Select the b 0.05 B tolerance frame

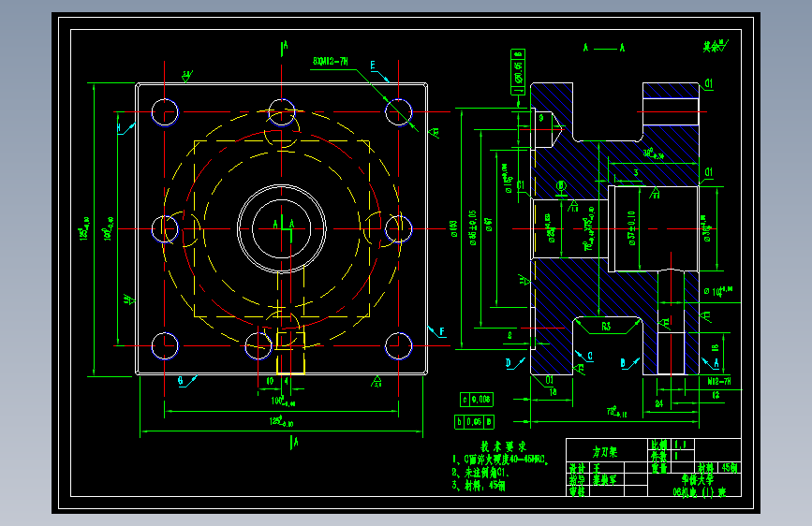pos(474,422)
